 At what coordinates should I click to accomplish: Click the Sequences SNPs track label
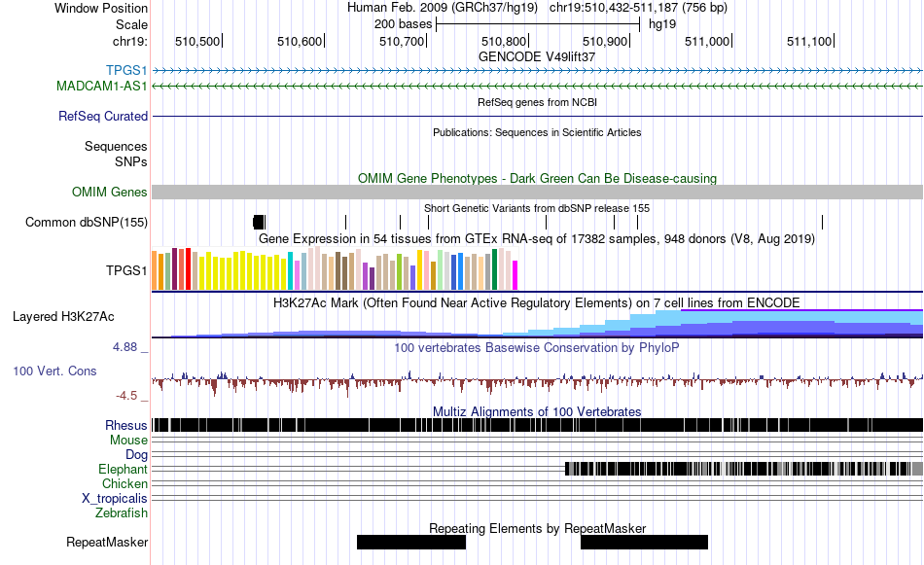click(x=116, y=154)
